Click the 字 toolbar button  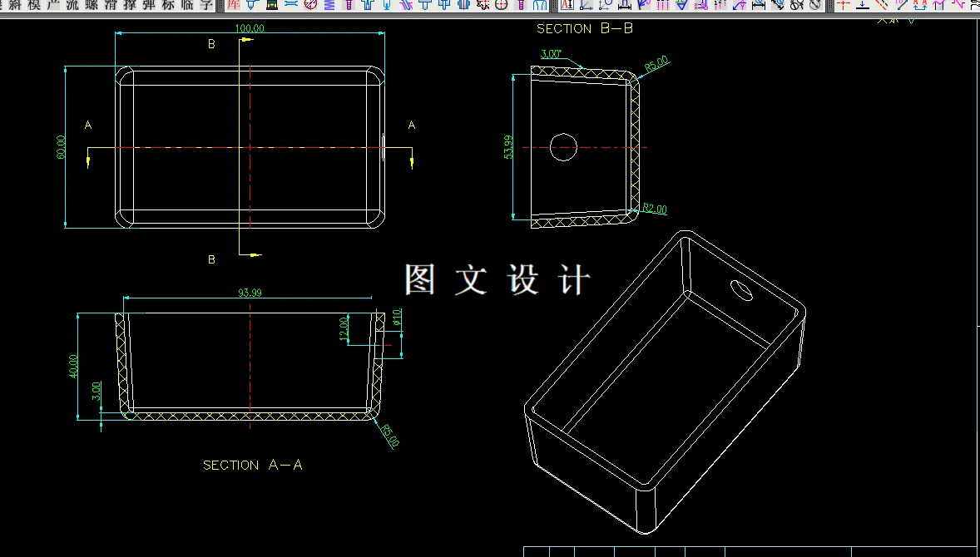[x=207, y=4]
